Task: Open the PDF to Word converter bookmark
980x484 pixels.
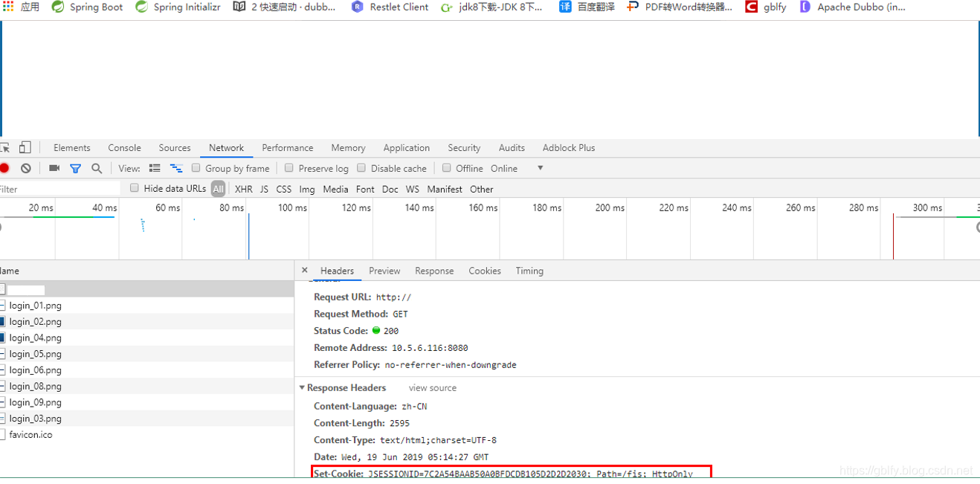Action: click(x=680, y=7)
